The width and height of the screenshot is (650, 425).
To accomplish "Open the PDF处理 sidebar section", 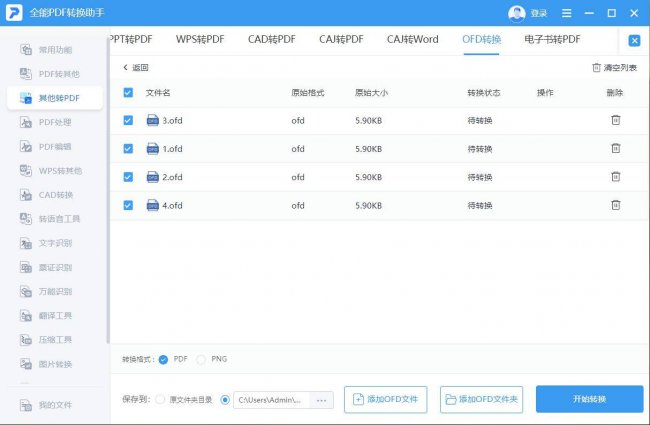I will tap(55, 122).
